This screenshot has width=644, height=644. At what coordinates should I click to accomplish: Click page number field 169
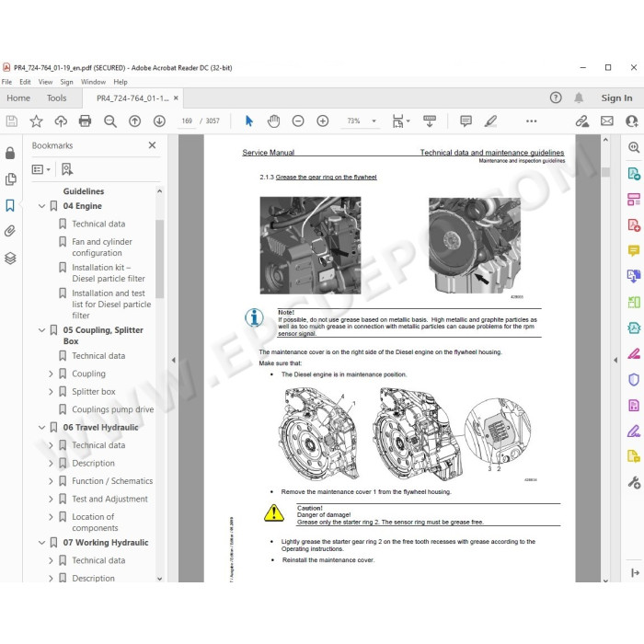(x=187, y=121)
